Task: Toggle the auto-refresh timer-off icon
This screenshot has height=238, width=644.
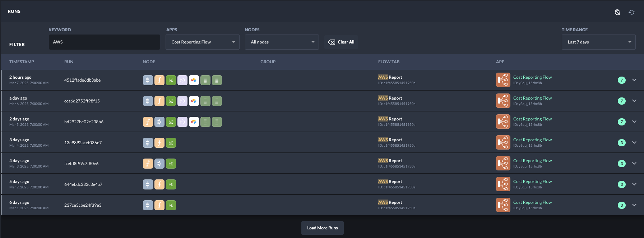Action: pos(617,12)
